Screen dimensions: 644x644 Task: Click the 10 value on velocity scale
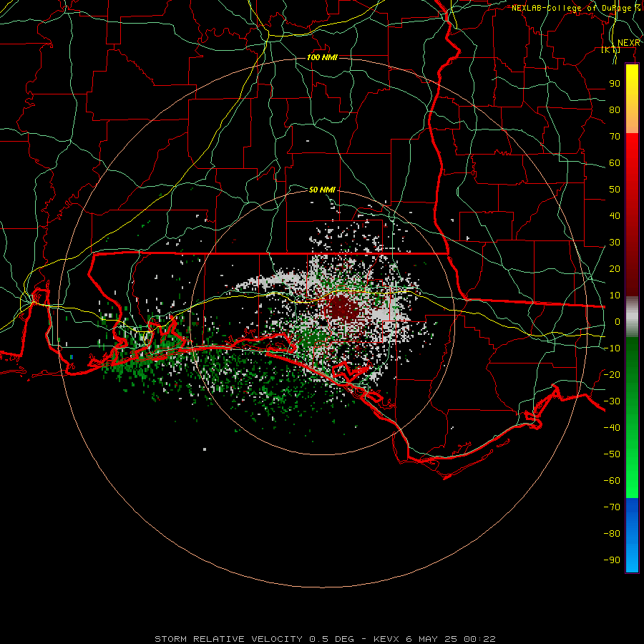(615, 296)
